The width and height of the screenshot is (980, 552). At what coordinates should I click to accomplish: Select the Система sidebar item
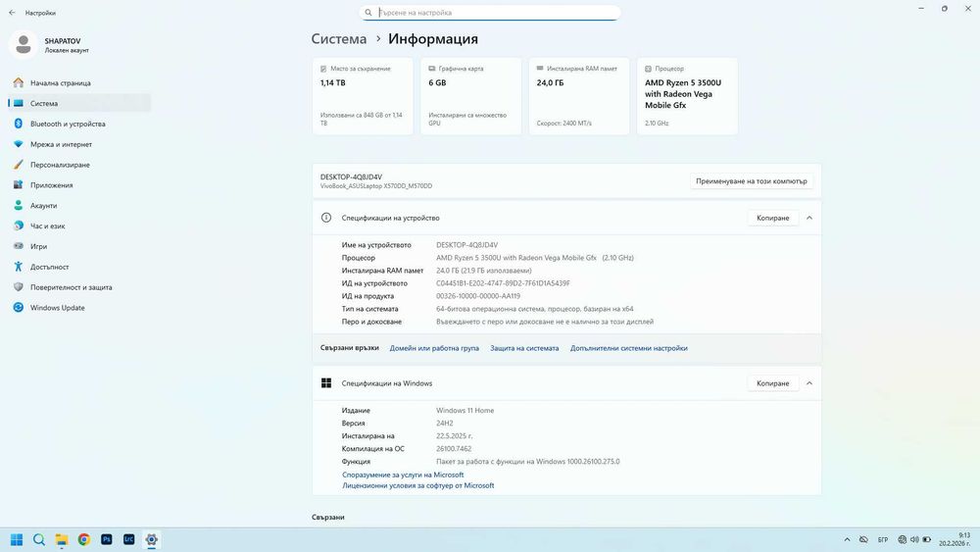click(79, 103)
